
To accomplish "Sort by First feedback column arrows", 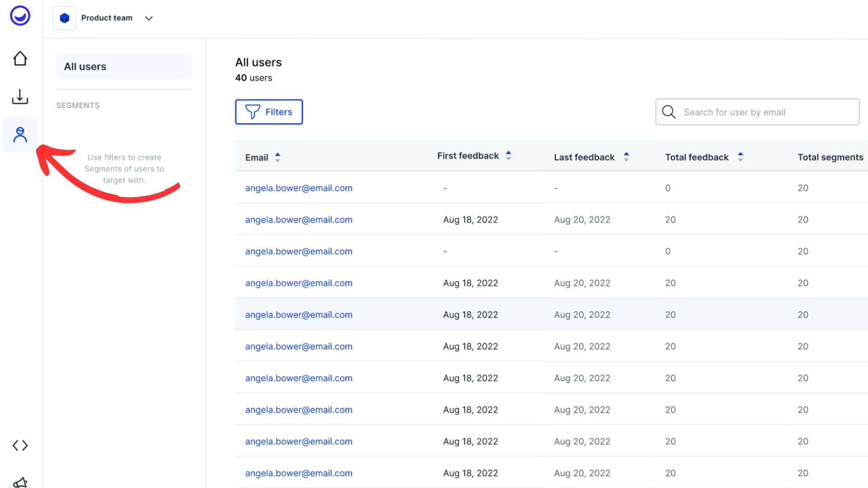I will 508,155.
